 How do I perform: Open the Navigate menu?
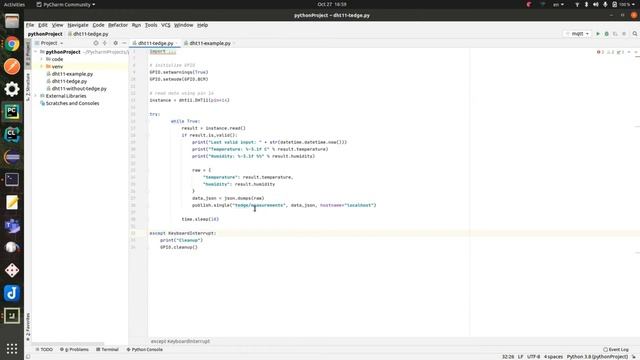tap(78, 25)
